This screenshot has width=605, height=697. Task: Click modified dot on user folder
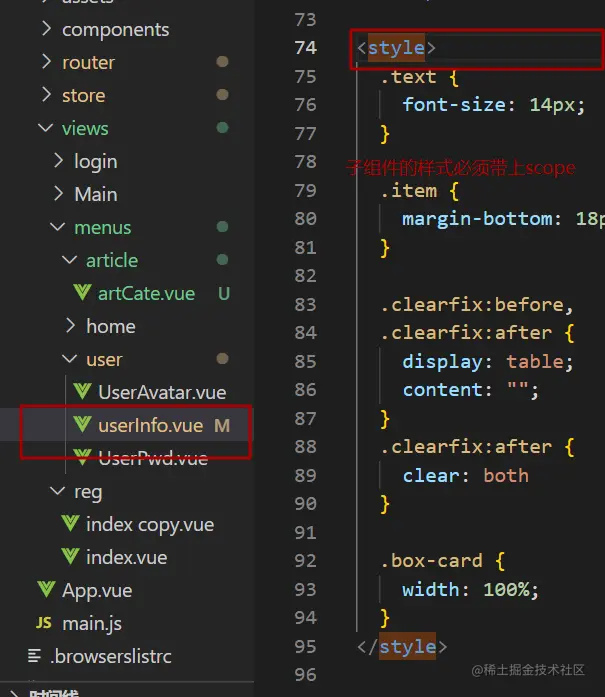222,359
